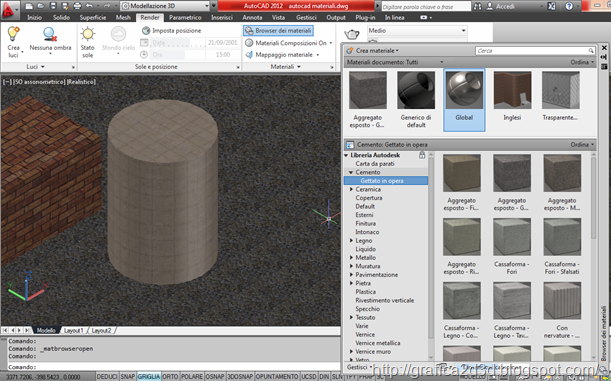Open the Medio render quality dropdown

(x=417, y=30)
